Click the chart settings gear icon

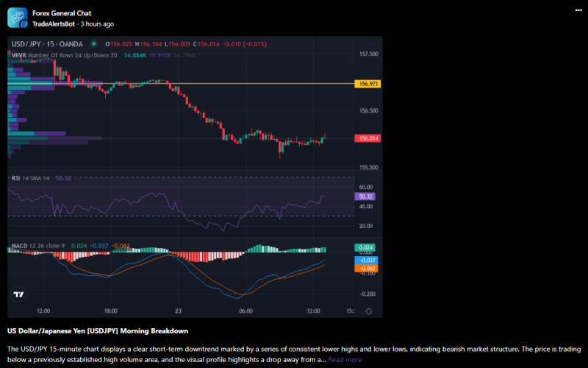click(368, 311)
